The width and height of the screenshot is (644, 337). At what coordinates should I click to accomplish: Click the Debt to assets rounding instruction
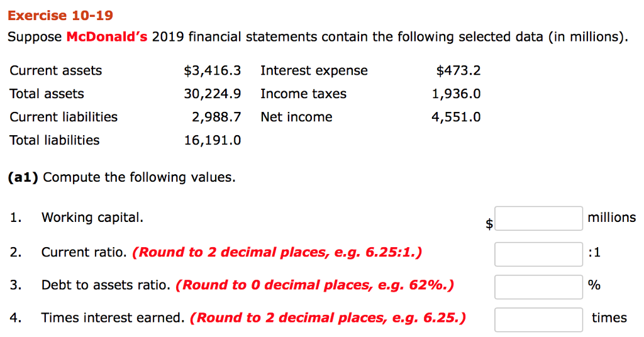click(314, 285)
